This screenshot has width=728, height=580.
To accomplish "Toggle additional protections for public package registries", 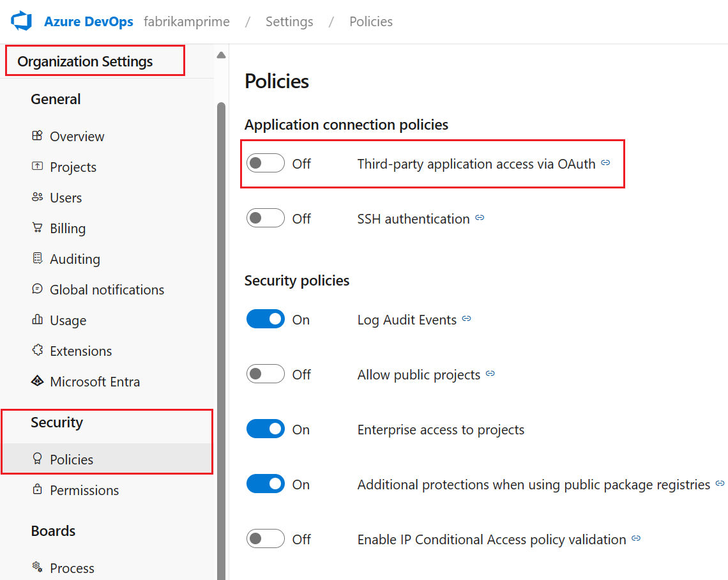I will pos(266,484).
